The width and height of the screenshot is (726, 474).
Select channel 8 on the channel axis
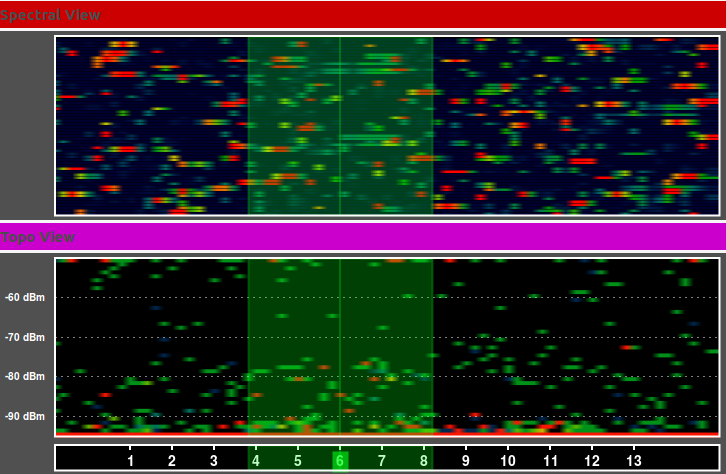(424, 461)
